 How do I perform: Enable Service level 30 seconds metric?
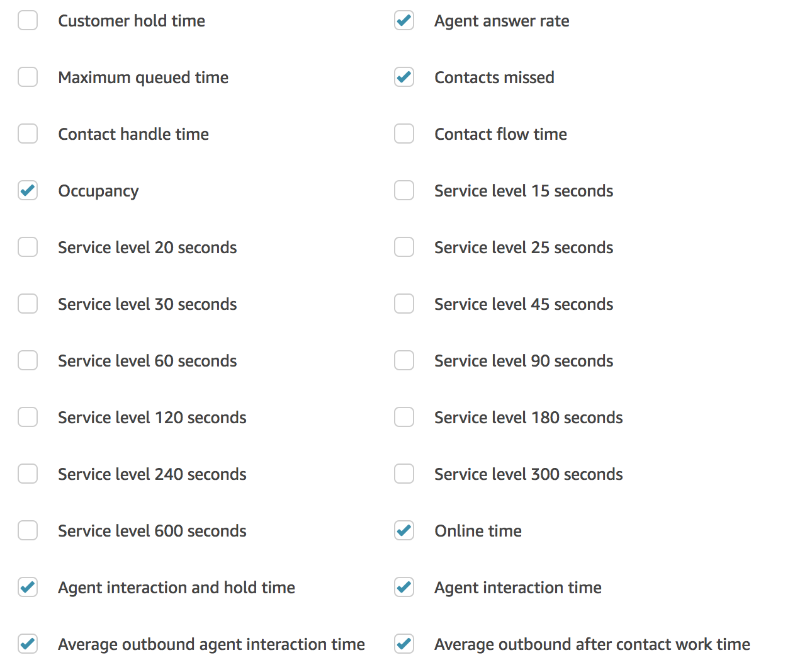[x=28, y=304]
